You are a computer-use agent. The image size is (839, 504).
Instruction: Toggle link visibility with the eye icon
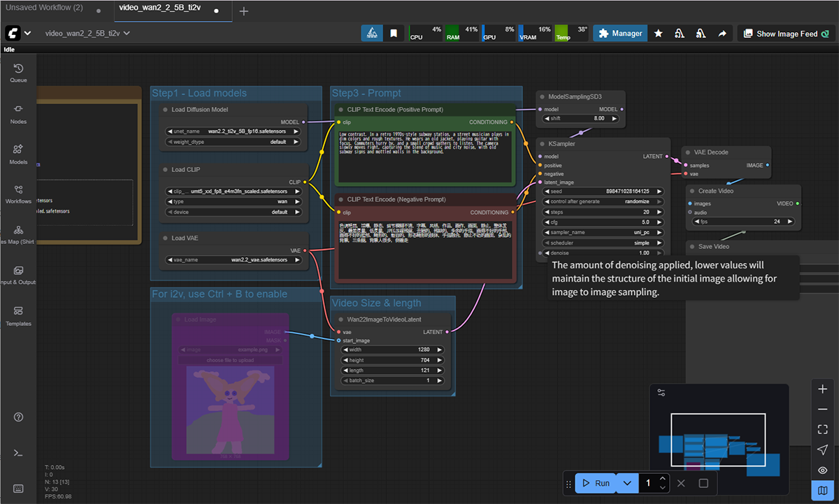coord(823,470)
